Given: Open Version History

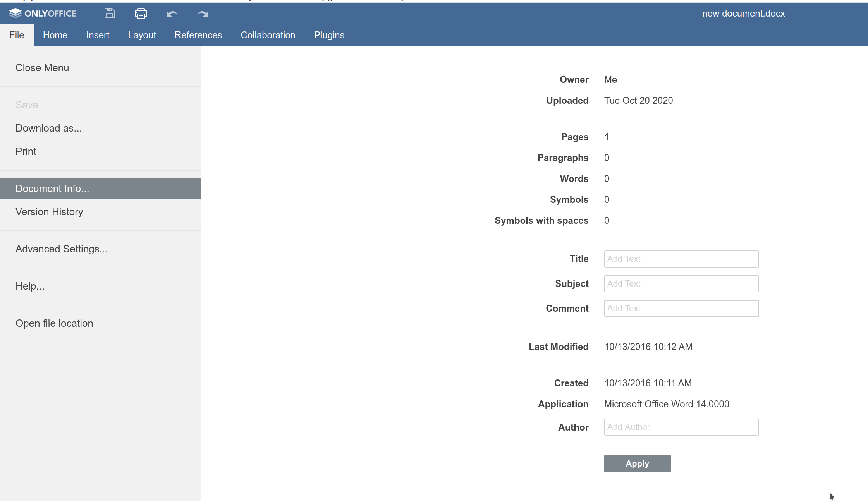Looking at the screenshot, I should 49,211.
